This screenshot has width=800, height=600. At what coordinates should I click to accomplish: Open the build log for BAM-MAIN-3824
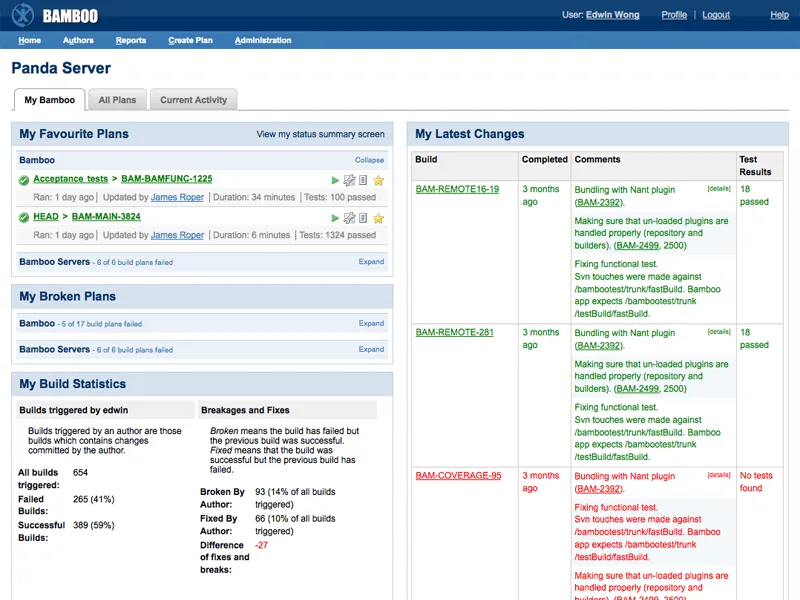[x=363, y=216]
